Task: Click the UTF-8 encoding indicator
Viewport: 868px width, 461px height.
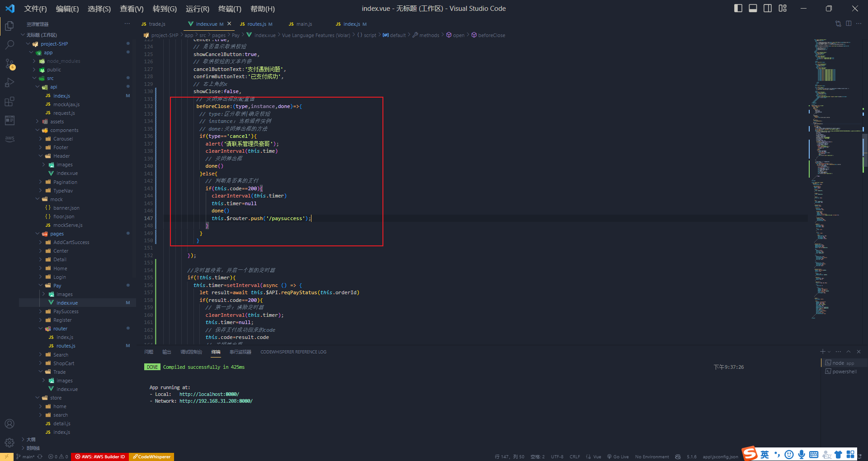Action: pos(557,456)
